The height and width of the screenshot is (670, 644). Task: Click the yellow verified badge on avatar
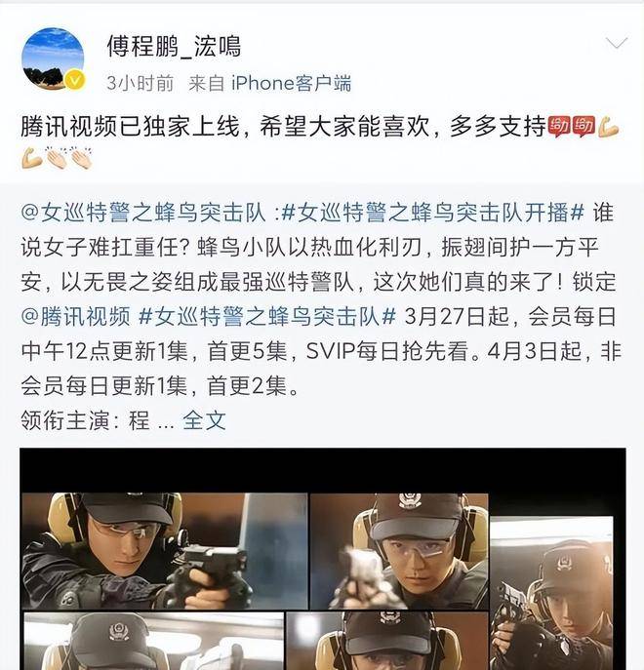75,80
